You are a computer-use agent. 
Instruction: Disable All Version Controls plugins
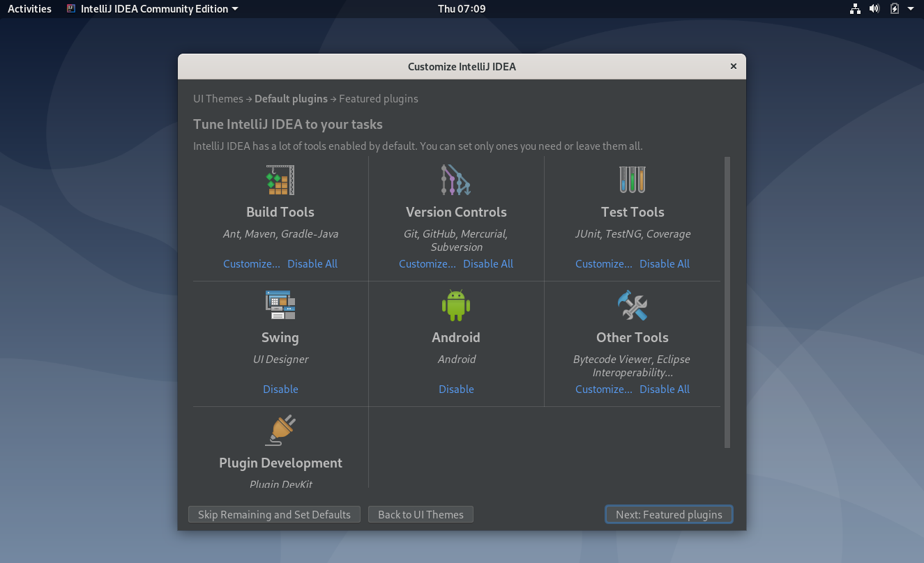(488, 263)
